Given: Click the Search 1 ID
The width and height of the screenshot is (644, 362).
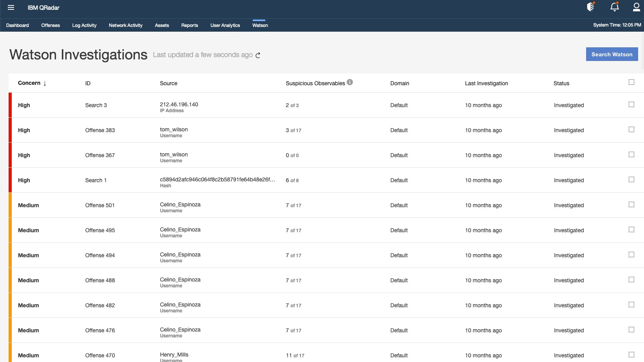Looking at the screenshot, I should tap(96, 180).
